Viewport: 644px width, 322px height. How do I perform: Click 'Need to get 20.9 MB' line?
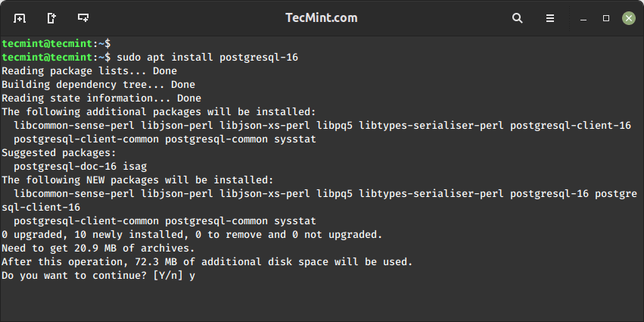click(x=98, y=249)
